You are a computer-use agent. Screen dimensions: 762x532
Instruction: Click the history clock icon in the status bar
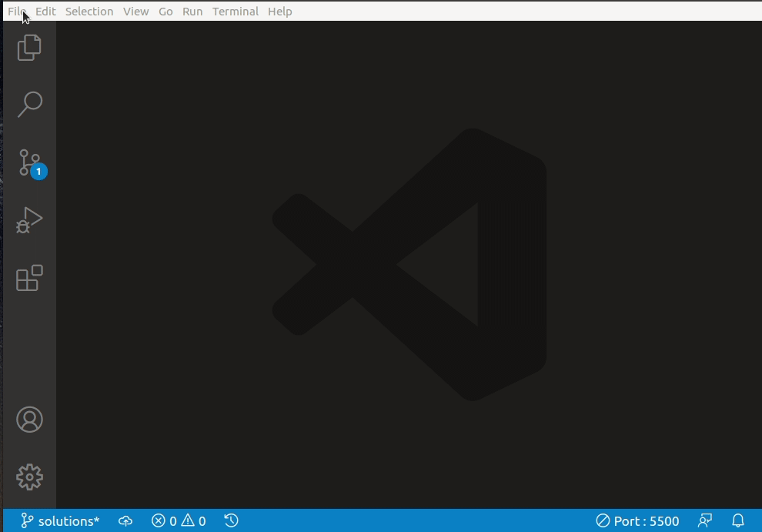pos(232,520)
